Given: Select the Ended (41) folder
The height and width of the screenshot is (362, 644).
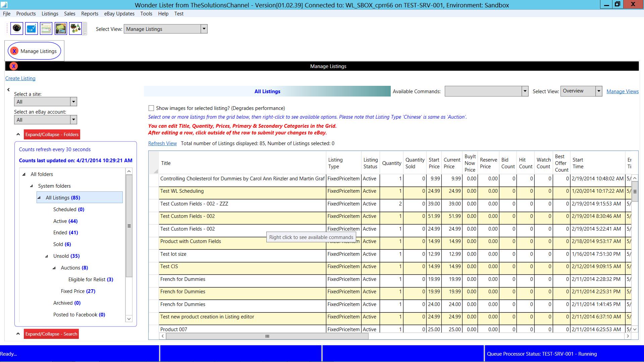Looking at the screenshot, I should click(x=66, y=233).
